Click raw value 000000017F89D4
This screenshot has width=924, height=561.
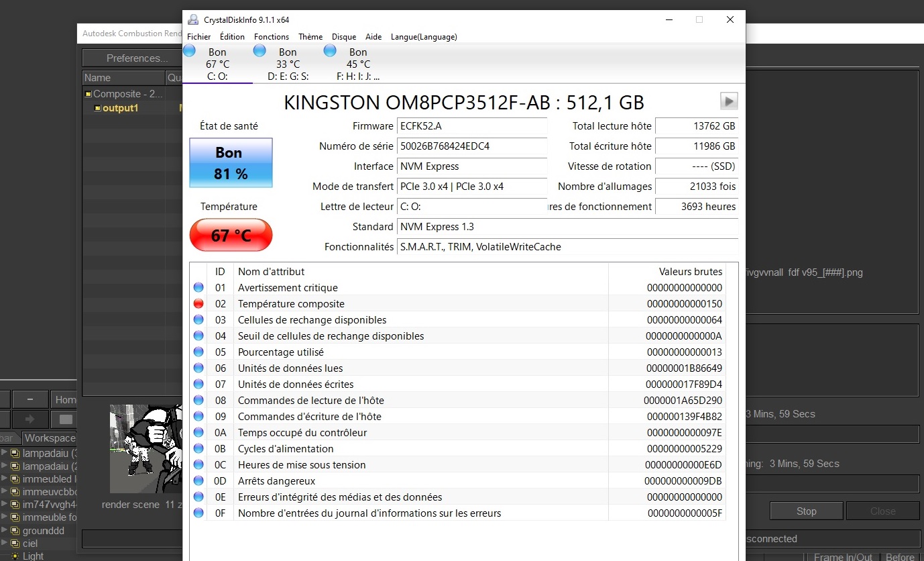click(684, 385)
